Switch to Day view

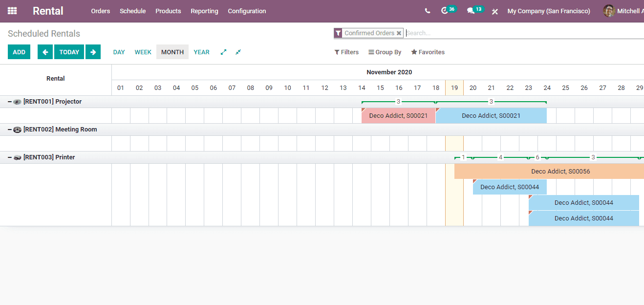coord(119,52)
